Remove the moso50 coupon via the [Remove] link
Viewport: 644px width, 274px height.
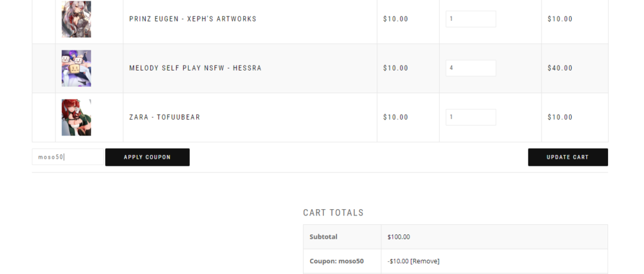(425, 261)
